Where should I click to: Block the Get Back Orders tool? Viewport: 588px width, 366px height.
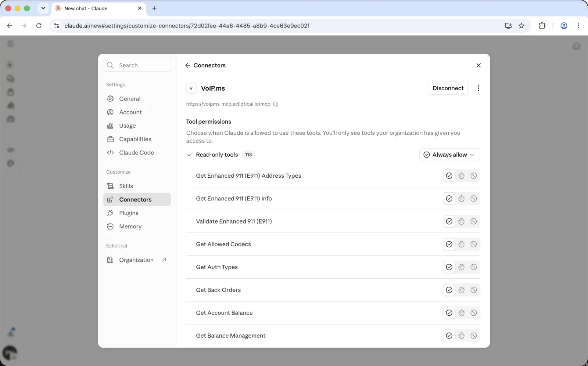(474, 290)
